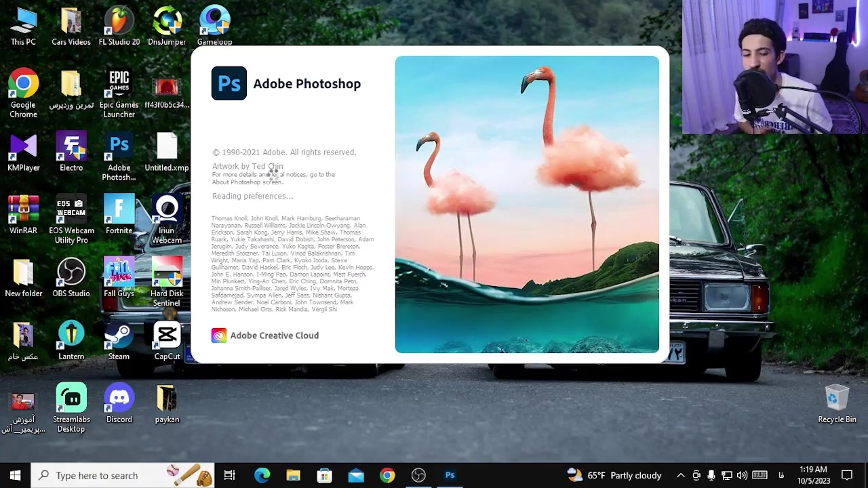Open the touch keyboard from the tray
Viewport: 868px width, 488px height.
coord(759,475)
